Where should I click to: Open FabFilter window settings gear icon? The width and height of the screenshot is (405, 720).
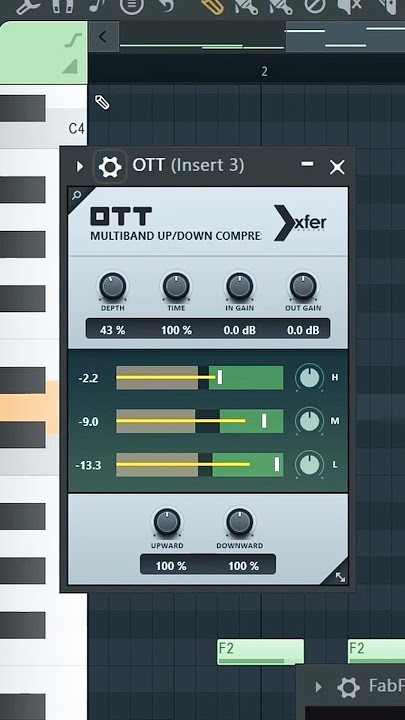(349, 687)
